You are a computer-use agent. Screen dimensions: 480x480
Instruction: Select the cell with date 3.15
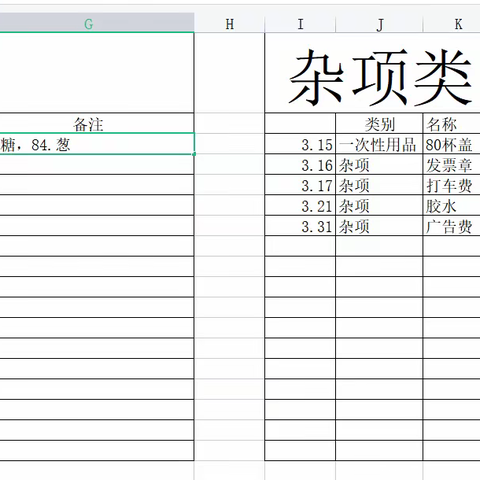pyautogui.click(x=300, y=144)
